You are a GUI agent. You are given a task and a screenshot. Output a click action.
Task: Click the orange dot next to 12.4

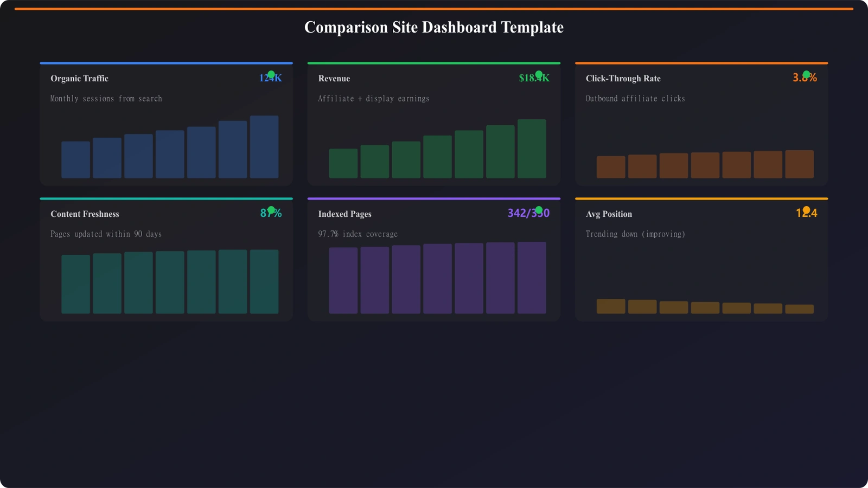tap(807, 209)
